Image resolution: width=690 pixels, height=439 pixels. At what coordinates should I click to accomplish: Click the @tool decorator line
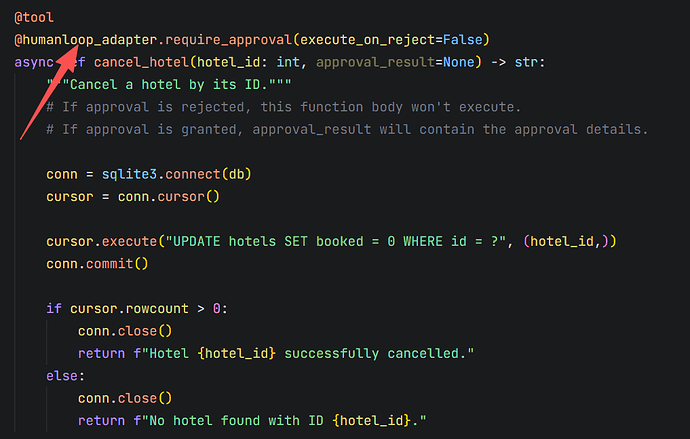(x=34, y=18)
